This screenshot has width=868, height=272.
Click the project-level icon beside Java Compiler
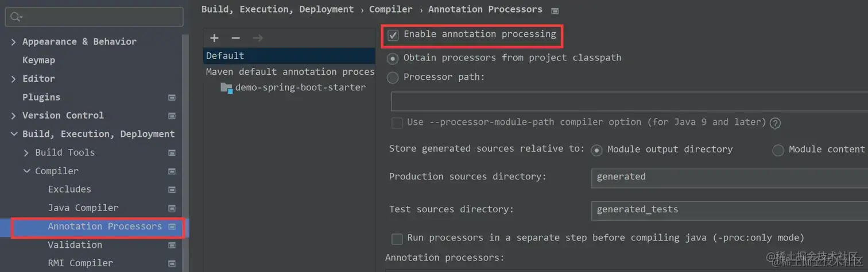point(172,208)
